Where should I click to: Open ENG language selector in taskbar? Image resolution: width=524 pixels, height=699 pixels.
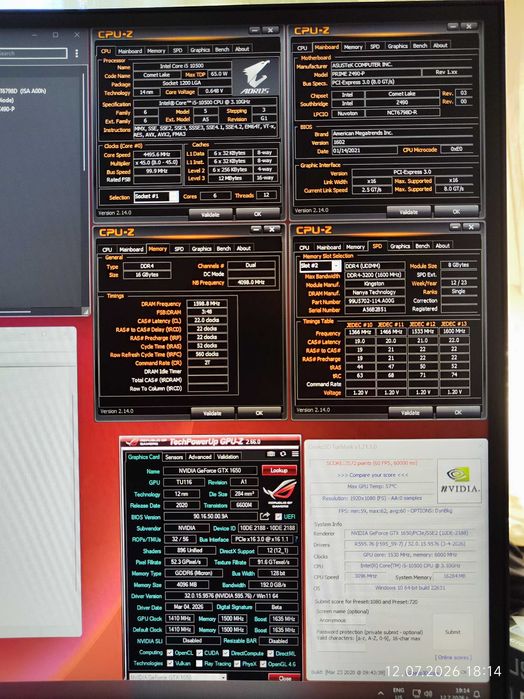(x=398, y=693)
